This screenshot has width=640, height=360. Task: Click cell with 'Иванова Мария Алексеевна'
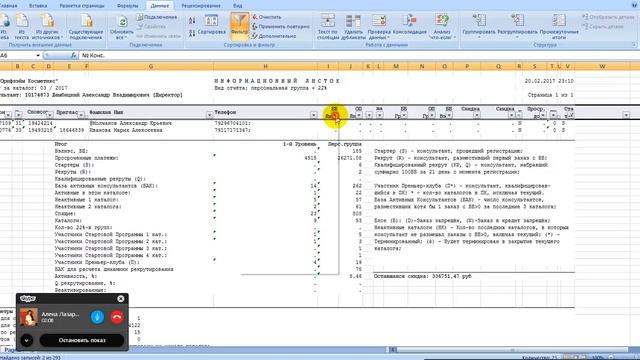tap(126, 130)
